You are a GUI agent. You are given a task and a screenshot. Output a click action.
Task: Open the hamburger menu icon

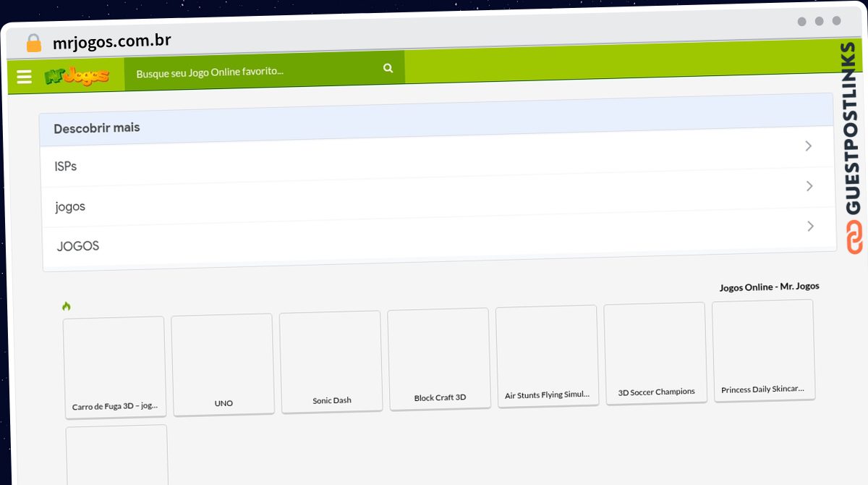(x=24, y=77)
